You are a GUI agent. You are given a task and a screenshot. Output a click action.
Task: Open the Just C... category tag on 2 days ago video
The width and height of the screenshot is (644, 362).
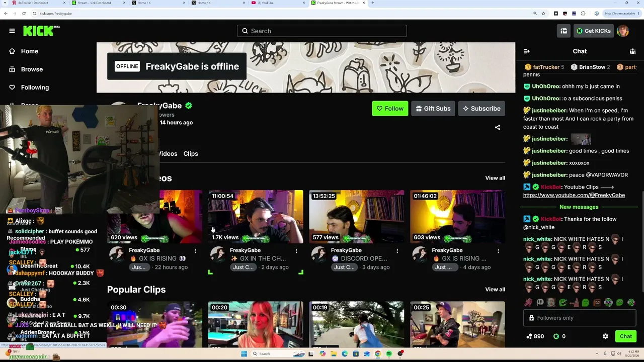(x=243, y=267)
